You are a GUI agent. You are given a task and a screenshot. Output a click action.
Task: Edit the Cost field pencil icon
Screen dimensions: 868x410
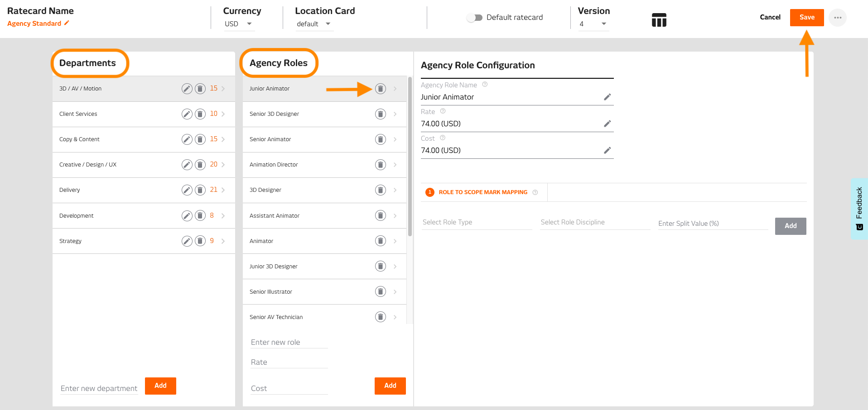click(x=607, y=150)
